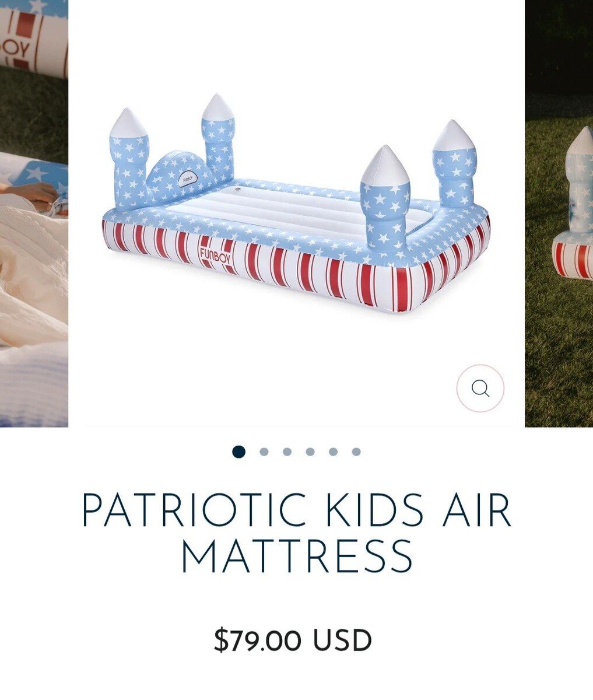Viewport: 593px width, 700px height.
Task: Jump to the second carousel dot
Action: point(264,452)
